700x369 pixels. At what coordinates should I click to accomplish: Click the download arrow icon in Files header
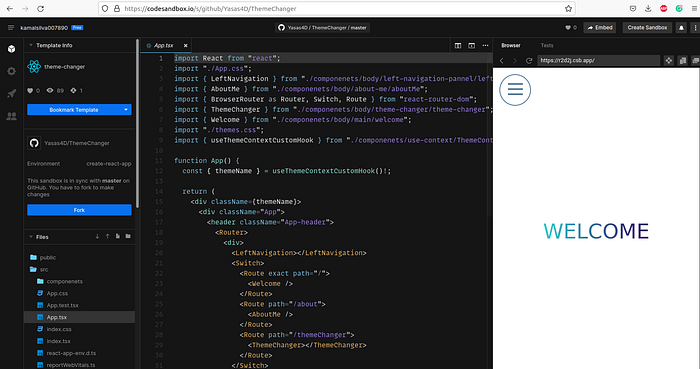tap(97, 236)
